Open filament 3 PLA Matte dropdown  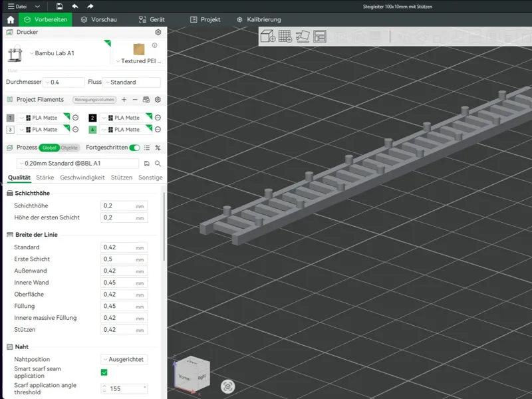43,130
